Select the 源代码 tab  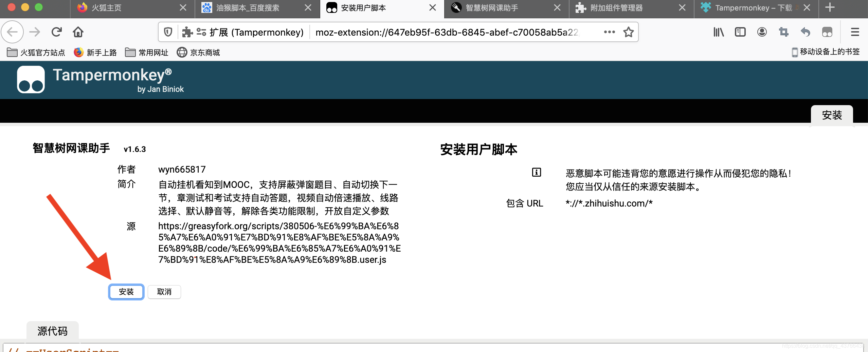(53, 331)
